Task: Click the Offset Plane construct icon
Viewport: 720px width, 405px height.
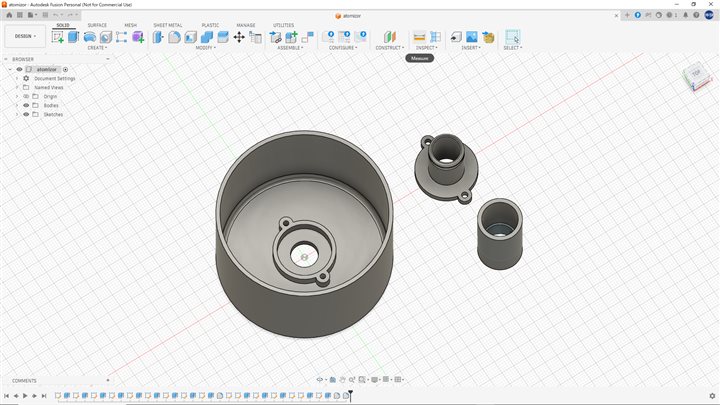Action: coord(389,37)
